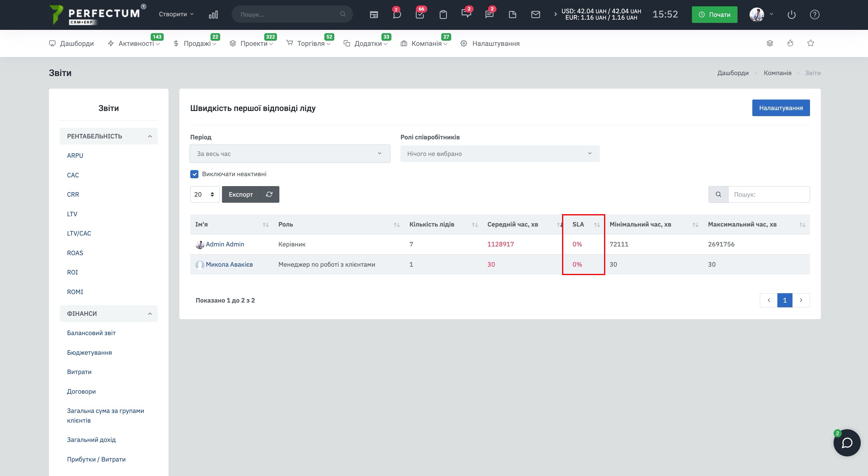Uncheck the Виключати неактивні checkbox

[194, 174]
